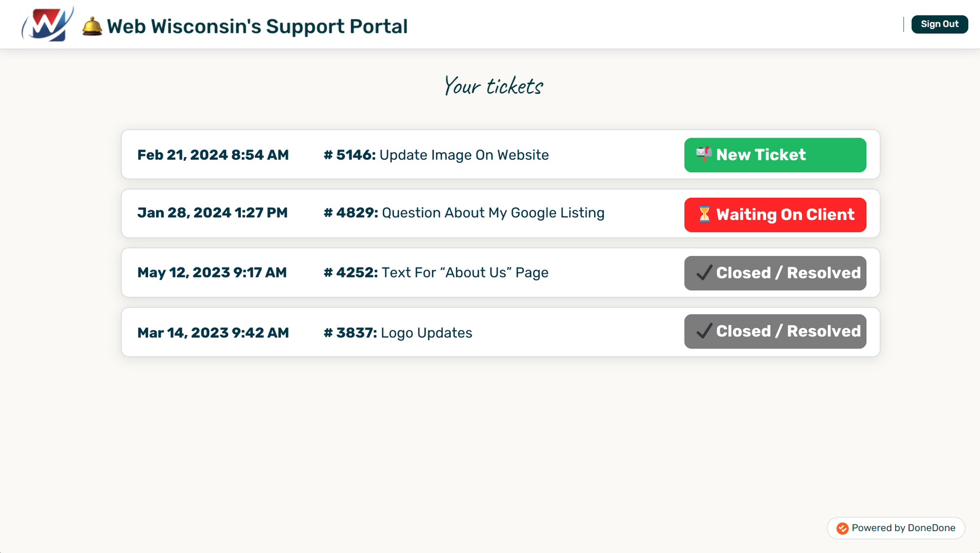The image size is (980, 553).
Task: Click the Your tickets heading
Action: [493, 86]
